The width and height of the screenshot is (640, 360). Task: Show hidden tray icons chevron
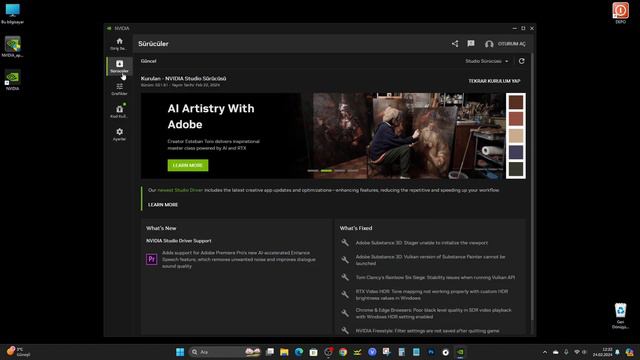click(x=544, y=352)
